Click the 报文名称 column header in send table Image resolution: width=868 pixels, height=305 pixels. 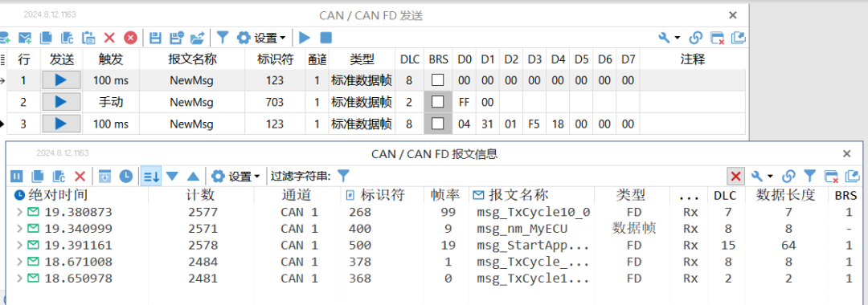[x=192, y=59]
